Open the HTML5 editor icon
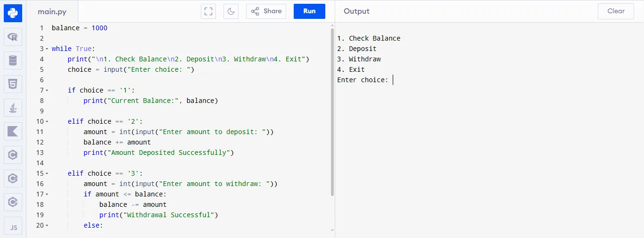 pyautogui.click(x=13, y=84)
